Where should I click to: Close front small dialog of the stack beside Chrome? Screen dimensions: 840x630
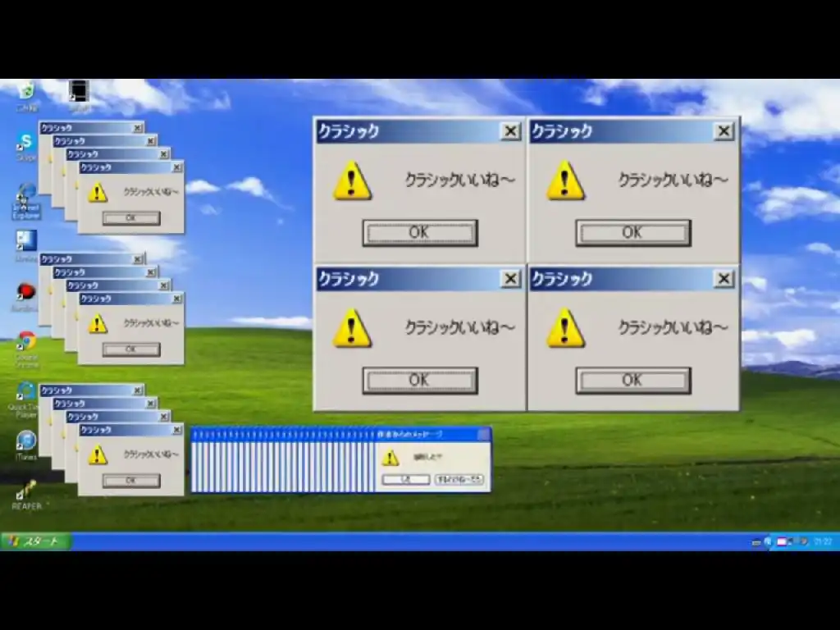177,299
